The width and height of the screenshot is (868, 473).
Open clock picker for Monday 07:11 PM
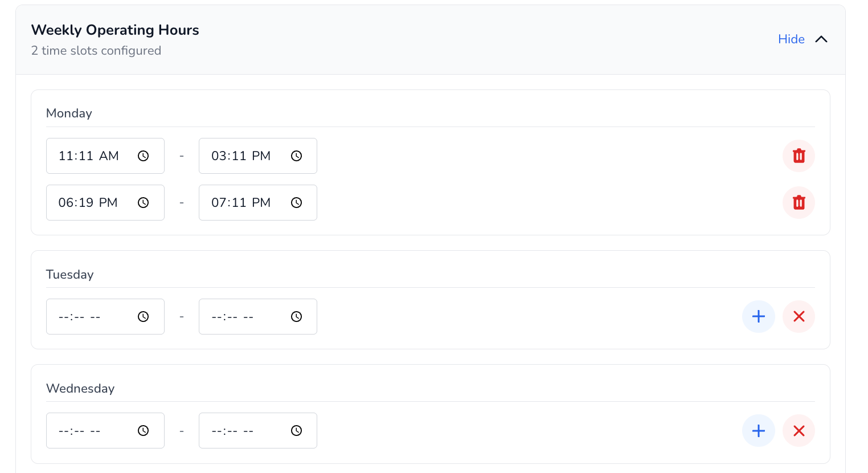[x=296, y=203]
